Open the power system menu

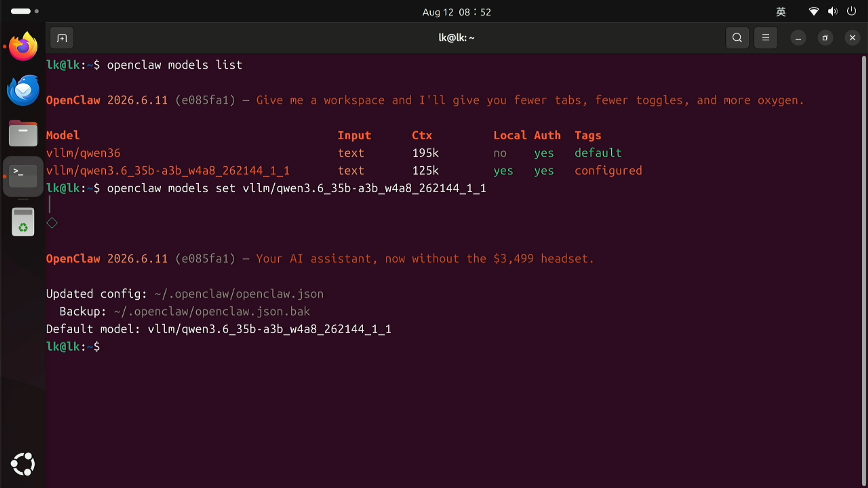(x=851, y=12)
